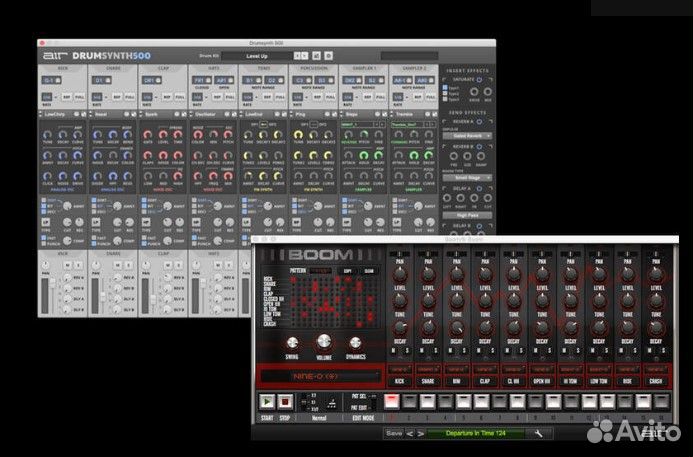Click the previous/next kit arrows in DrumSynth header

point(301,56)
